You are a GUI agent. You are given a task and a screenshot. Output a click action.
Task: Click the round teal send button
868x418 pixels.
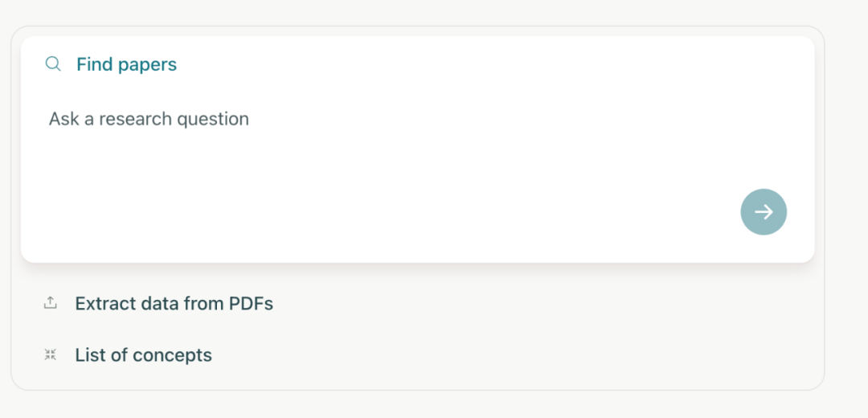pyautogui.click(x=764, y=212)
